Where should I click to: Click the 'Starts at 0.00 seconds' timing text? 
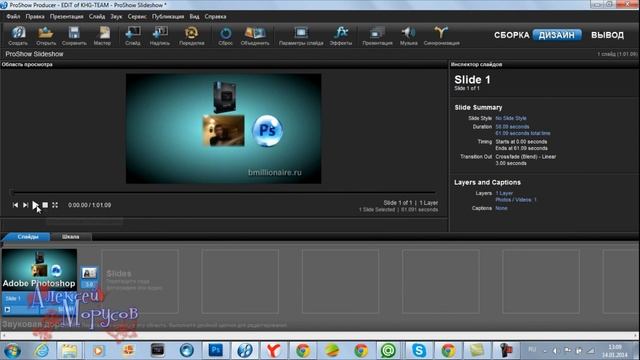coord(521,142)
